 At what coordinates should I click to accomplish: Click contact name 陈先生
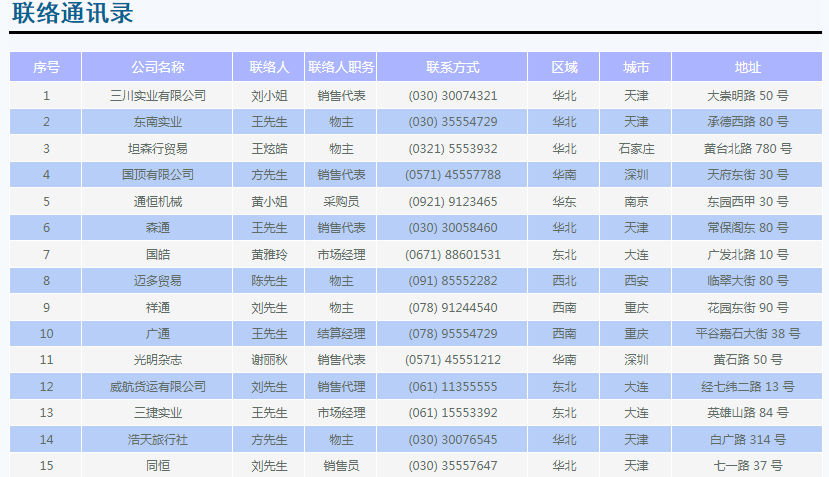click(x=269, y=280)
